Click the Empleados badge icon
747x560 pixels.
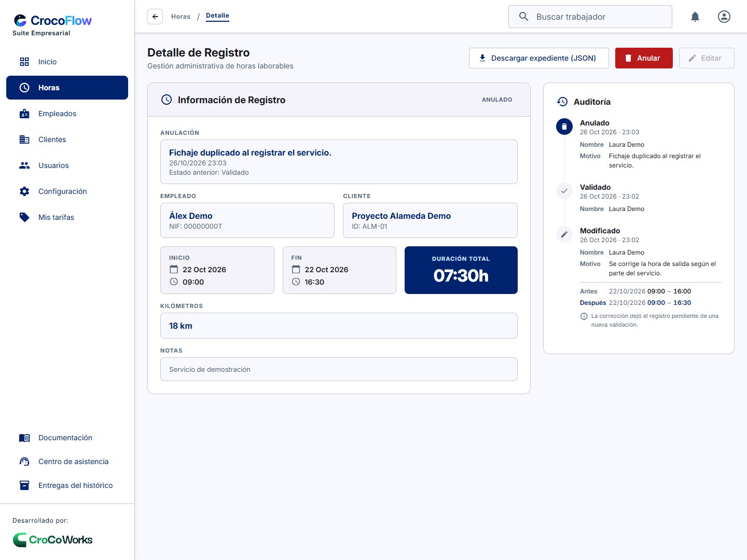24,114
